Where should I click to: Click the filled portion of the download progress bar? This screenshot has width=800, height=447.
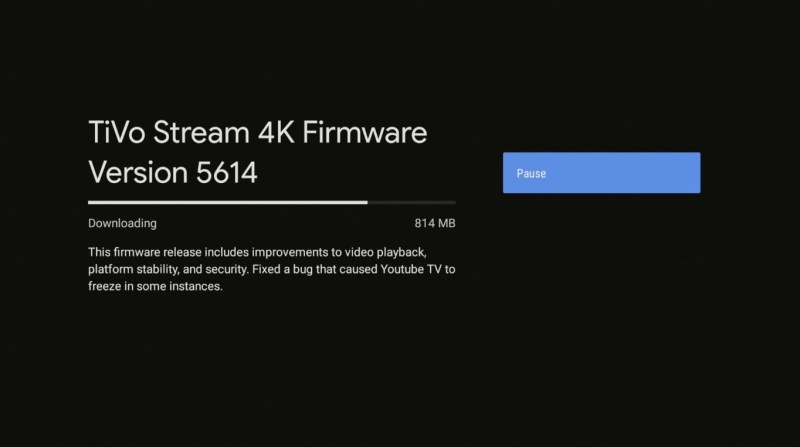pos(228,203)
